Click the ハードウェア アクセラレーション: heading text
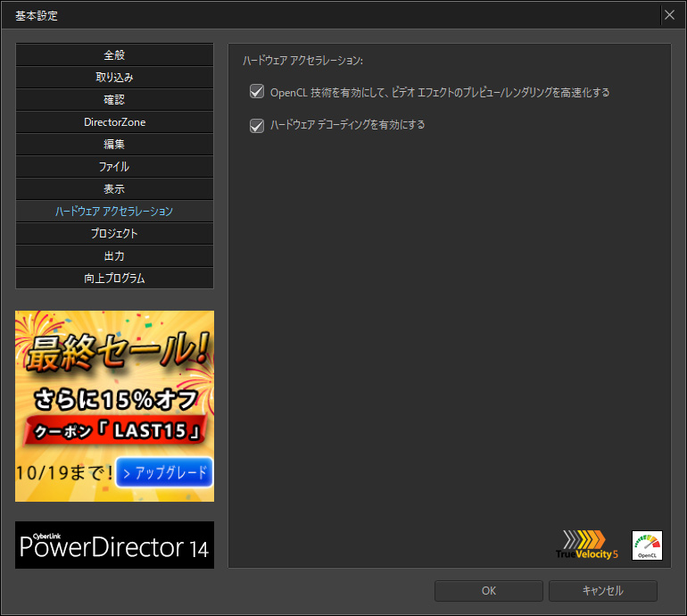The width and height of the screenshot is (687, 616). 302,60
